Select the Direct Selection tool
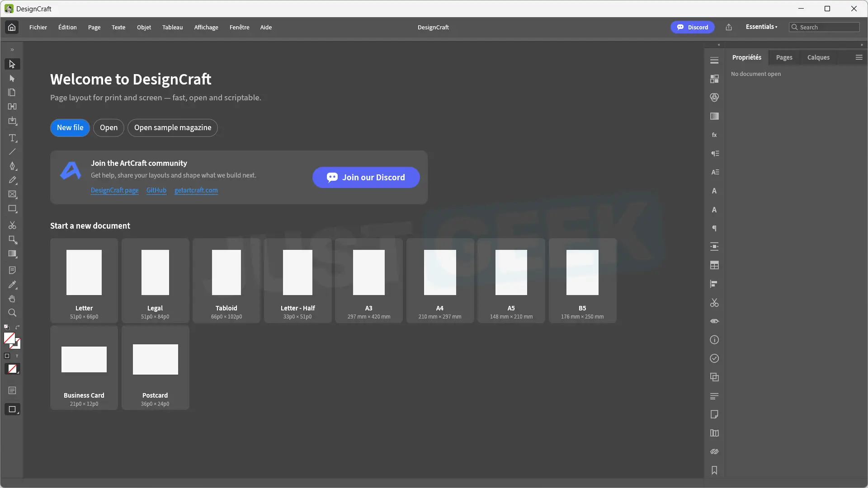The image size is (868, 488). [x=12, y=79]
